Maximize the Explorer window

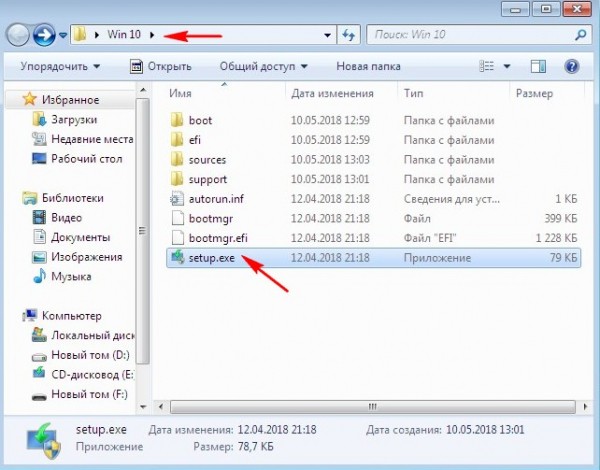[546, 8]
